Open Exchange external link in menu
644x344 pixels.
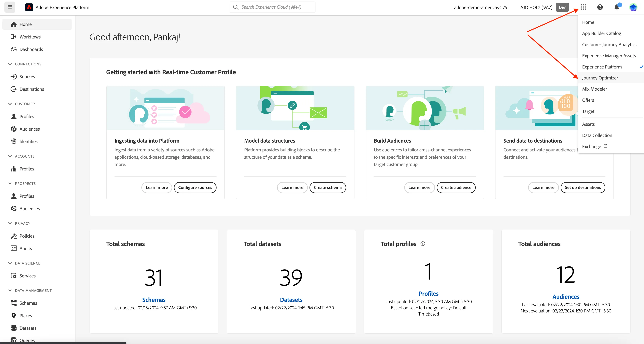click(x=611, y=146)
